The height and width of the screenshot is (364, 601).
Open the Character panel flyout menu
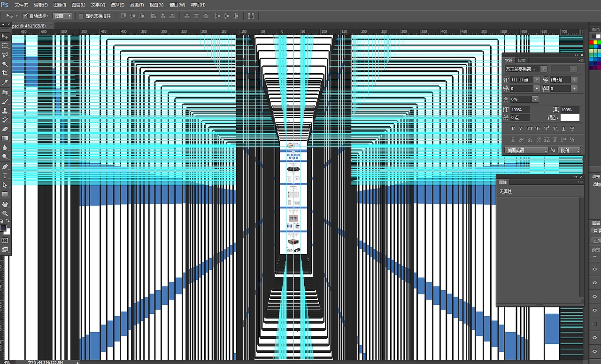[581, 61]
